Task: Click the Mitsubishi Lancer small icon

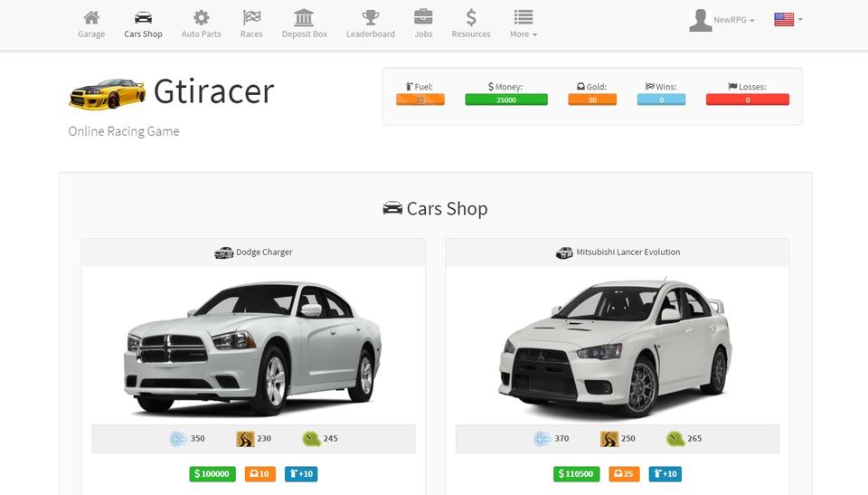Action: (x=564, y=252)
